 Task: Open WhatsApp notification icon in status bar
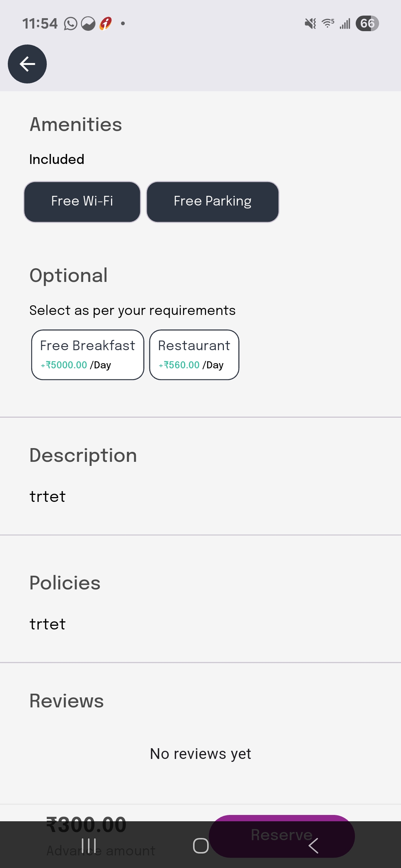71,24
